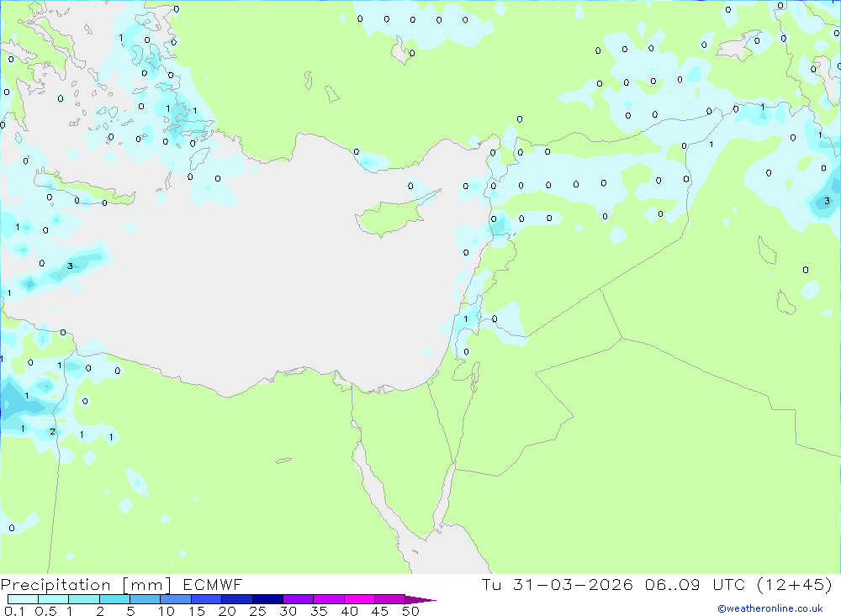Click the '10' legend scale label

167,611
